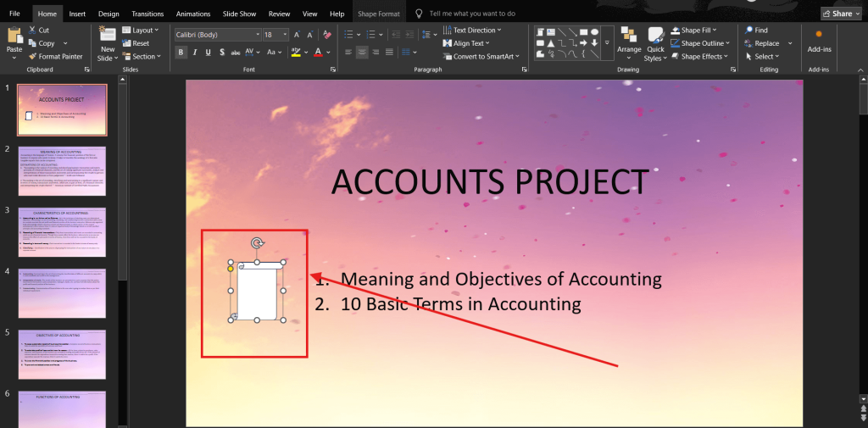
Task: Toggle Bold formatting
Action: pos(181,52)
